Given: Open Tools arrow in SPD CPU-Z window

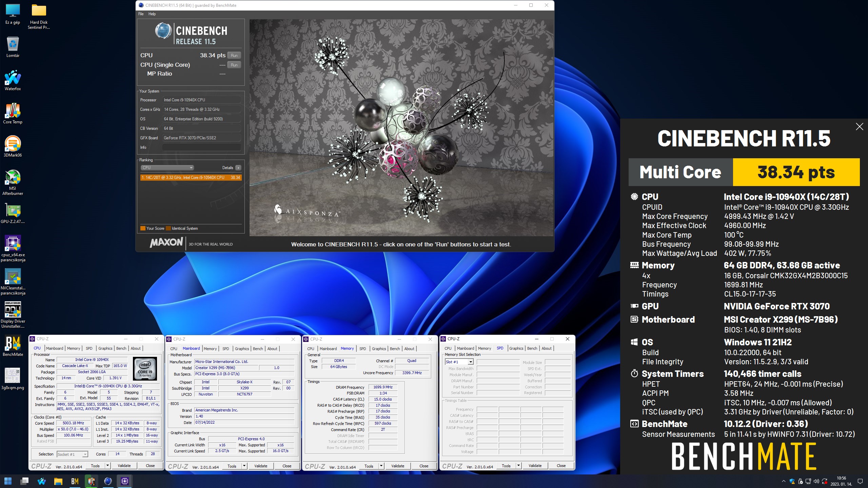Looking at the screenshot, I should [518, 466].
